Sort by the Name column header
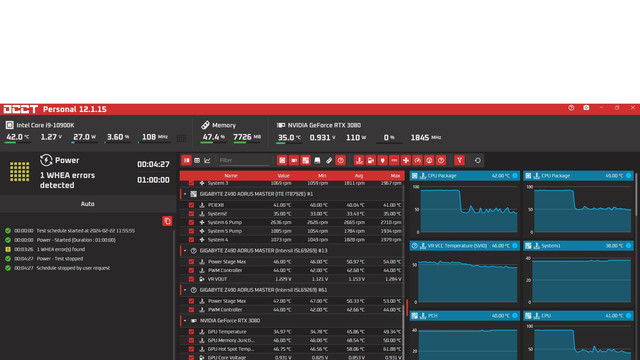This screenshot has height=360, width=640. coord(231,176)
